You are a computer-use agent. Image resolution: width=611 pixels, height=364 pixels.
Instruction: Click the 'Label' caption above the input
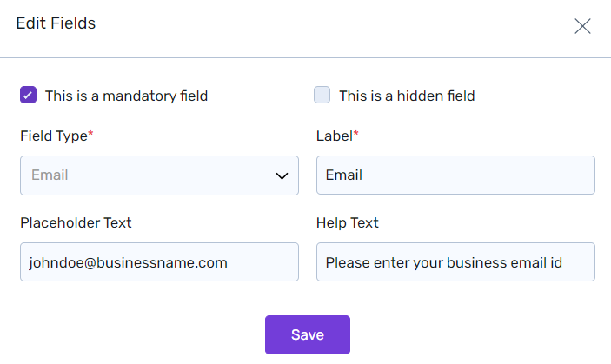tap(334, 136)
